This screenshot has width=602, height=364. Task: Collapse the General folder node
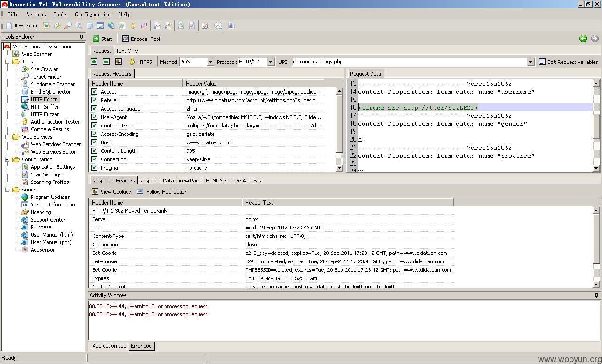[8, 190]
